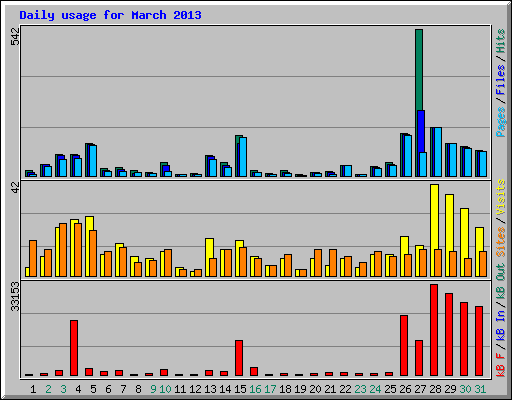Click the Pages legend label

[x=501, y=122]
